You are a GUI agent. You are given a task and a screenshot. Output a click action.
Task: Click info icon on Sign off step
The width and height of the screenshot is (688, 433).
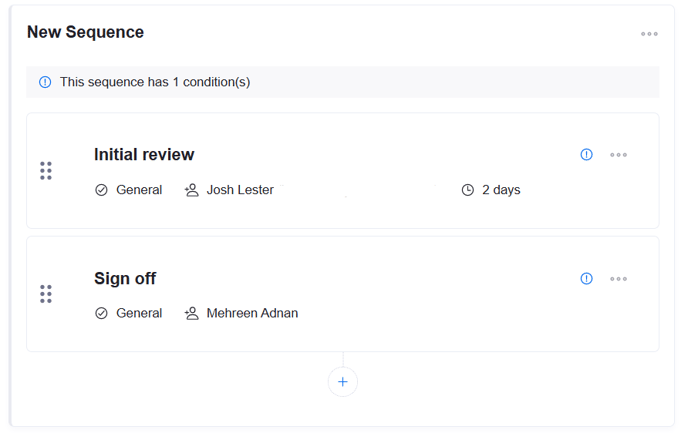coord(586,279)
